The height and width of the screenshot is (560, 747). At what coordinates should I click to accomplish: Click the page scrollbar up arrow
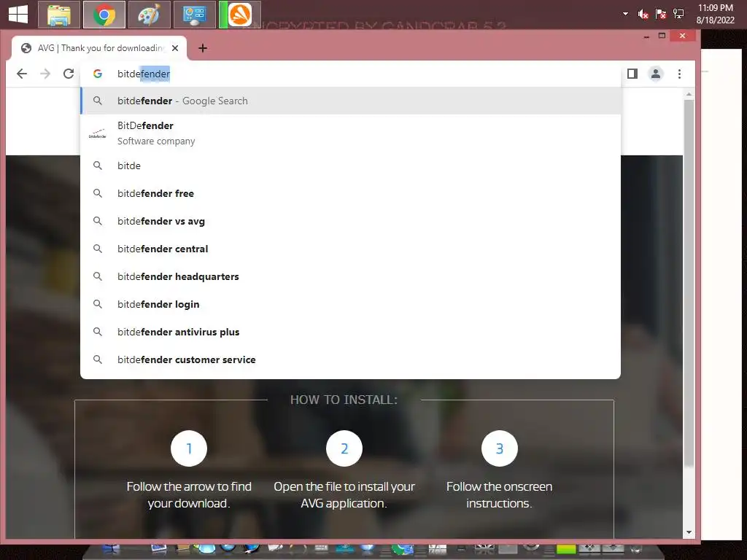(689, 94)
